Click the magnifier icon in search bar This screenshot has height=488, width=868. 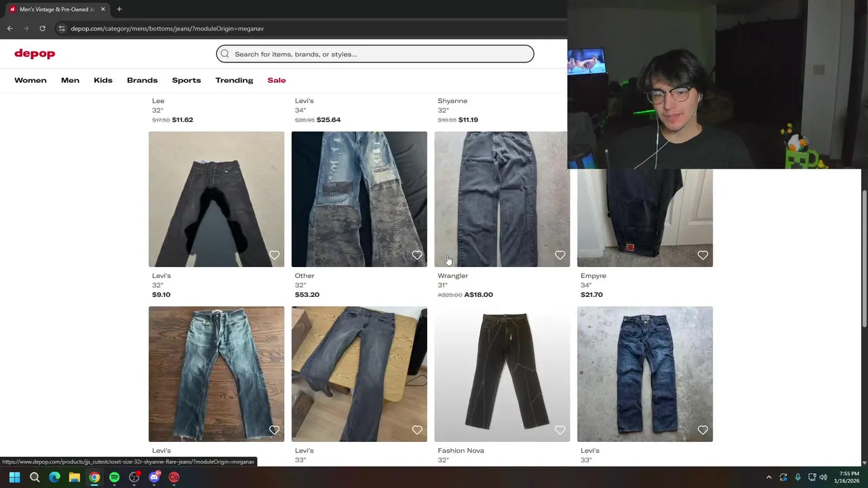click(225, 54)
